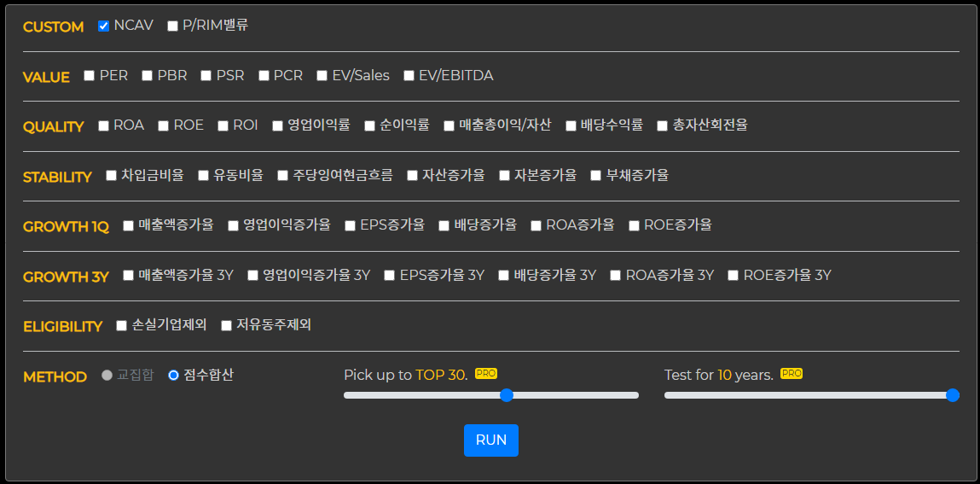980x484 pixels.
Task: Enable the 부채증가율 checkbox
Action: click(x=595, y=175)
